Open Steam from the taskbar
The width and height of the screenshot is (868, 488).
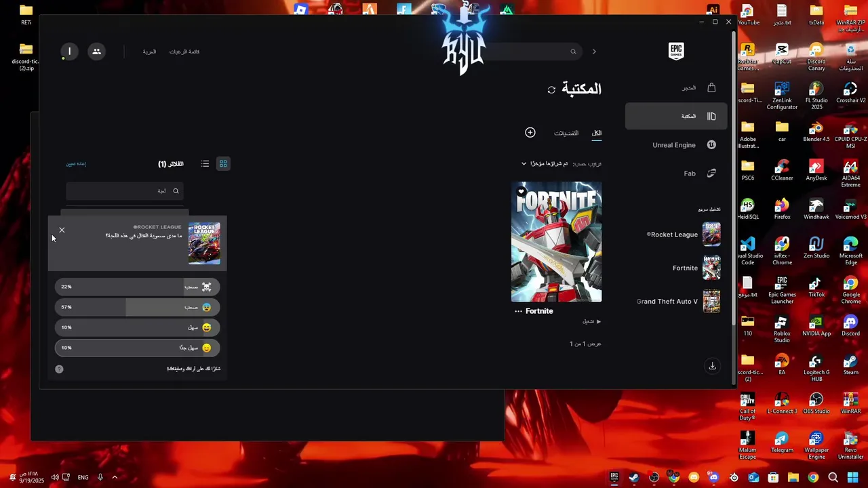click(x=633, y=477)
